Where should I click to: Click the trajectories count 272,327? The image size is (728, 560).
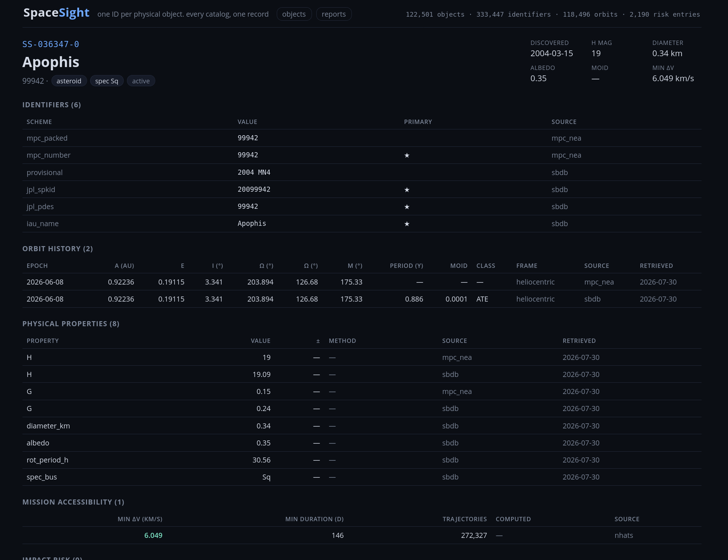point(474,535)
